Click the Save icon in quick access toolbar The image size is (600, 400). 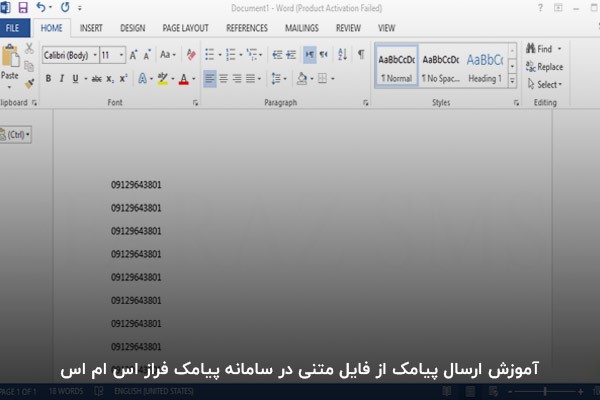tap(23, 7)
